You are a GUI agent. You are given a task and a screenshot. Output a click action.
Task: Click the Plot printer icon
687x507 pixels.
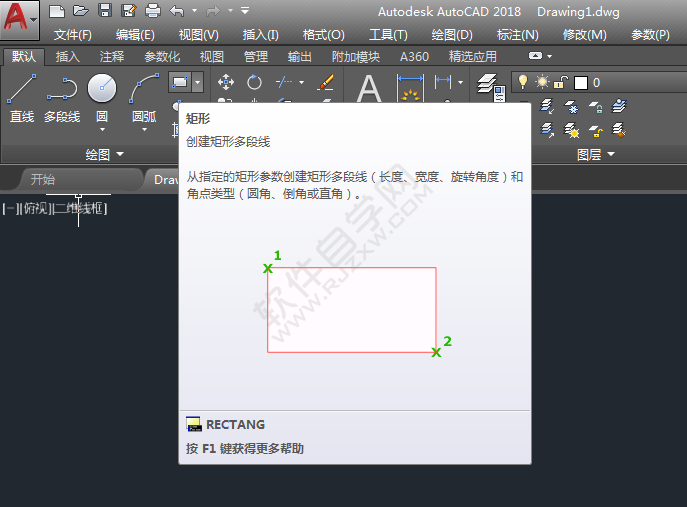click(x=152, y=11)
